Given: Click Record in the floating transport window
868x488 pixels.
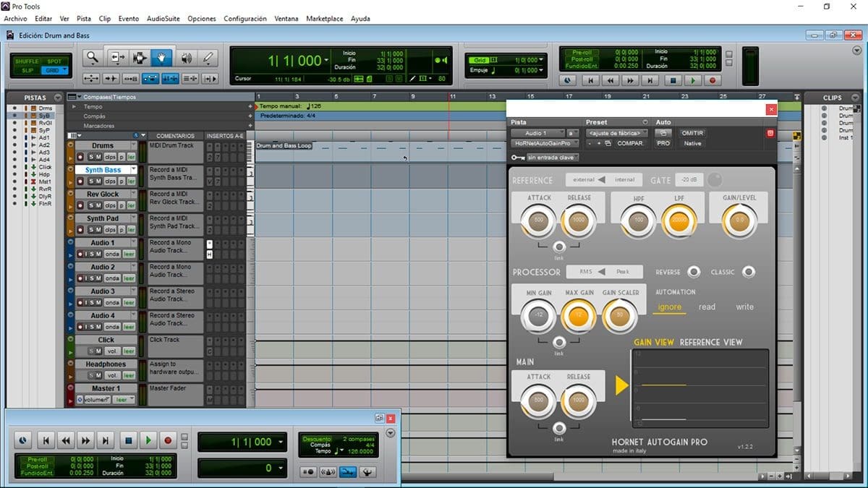Looking at the screenshot, I should (x=169, y=440).
